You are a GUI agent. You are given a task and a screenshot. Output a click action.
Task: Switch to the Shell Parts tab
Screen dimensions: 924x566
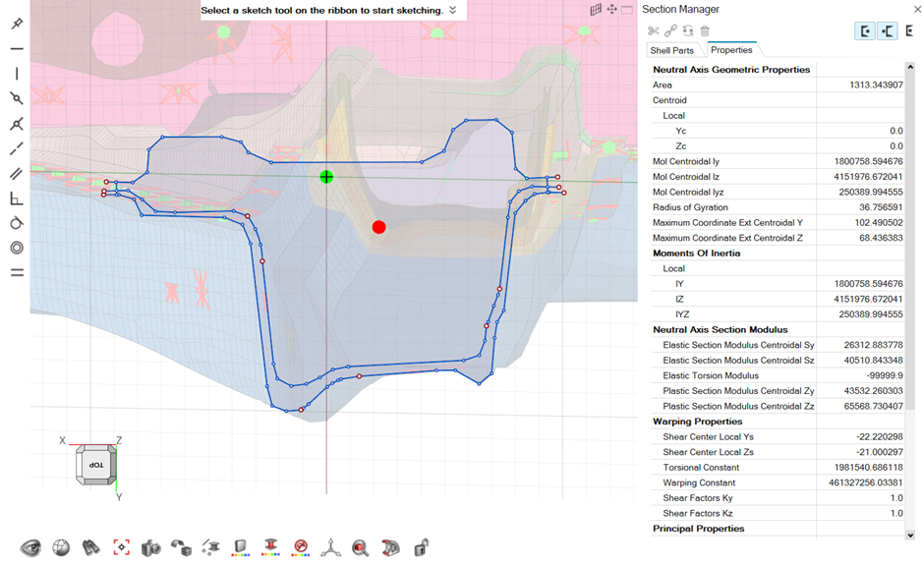tap(671, 50)
